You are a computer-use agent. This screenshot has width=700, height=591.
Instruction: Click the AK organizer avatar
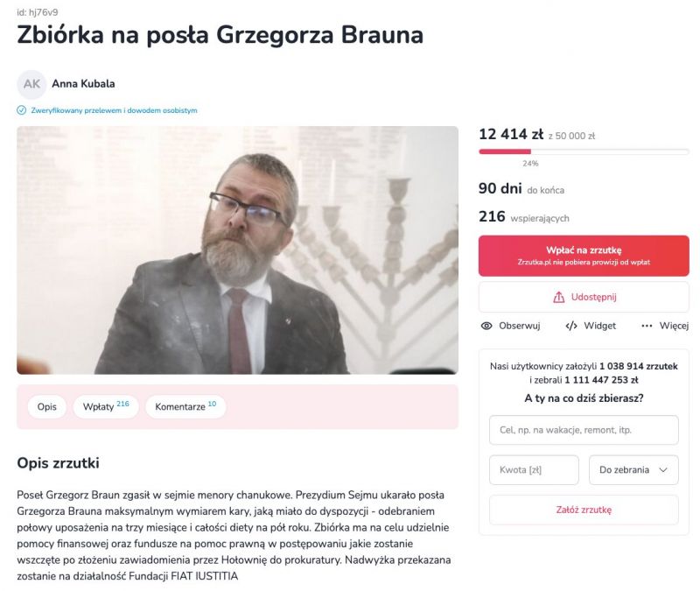pyautogui.click(x=31, y=84)
